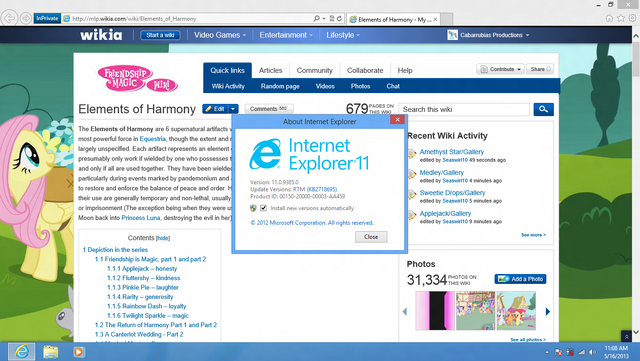Click the blue wiki search magnifier button

tap(543, 109)
